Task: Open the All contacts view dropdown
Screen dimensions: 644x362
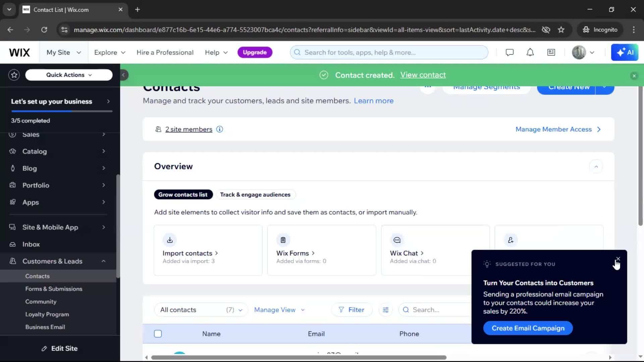Action: tap(201, 310)
